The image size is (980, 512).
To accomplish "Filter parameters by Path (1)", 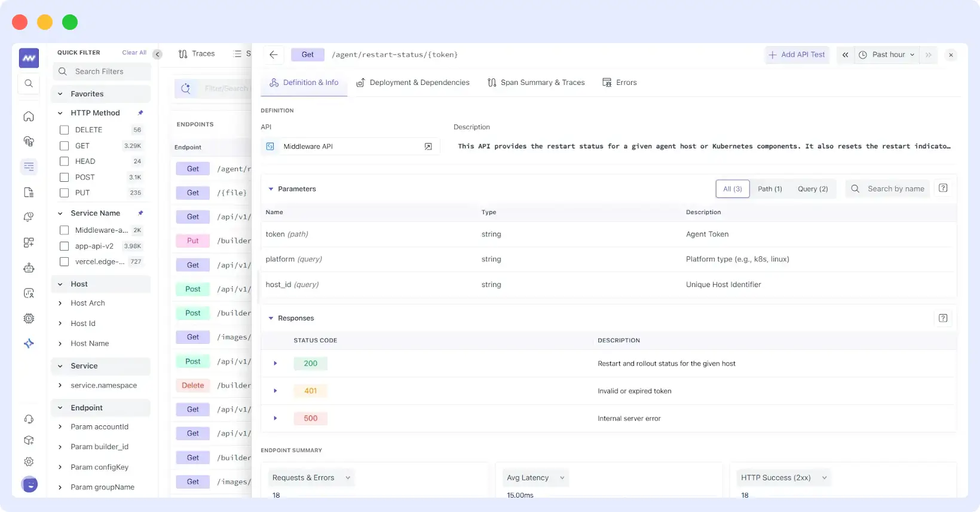I will (770, 189).
